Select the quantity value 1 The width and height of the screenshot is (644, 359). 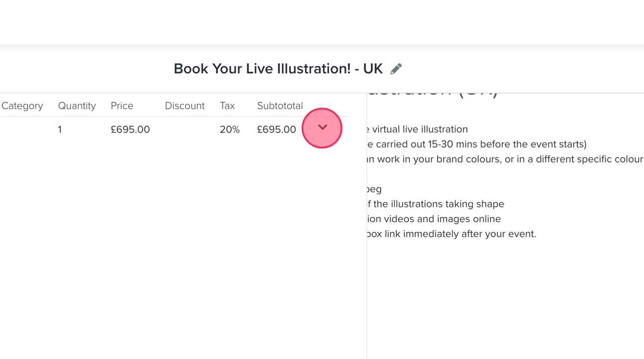[x=60, y=130]
